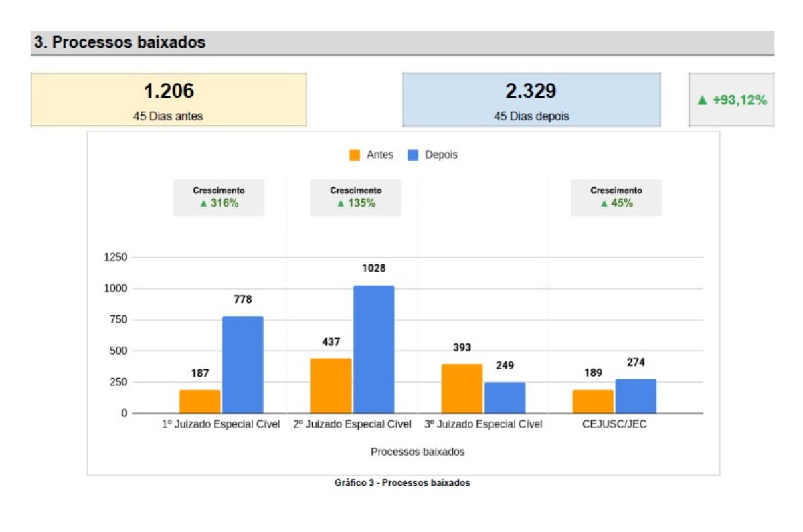
Task: Select the 2.329 '45 Dias depois' card
Action: coord(531,100)
